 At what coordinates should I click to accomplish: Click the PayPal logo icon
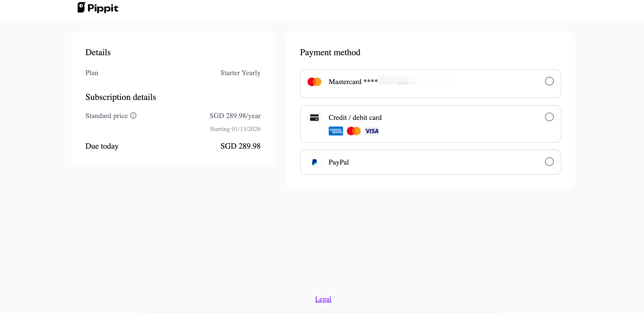click(314, 162)
